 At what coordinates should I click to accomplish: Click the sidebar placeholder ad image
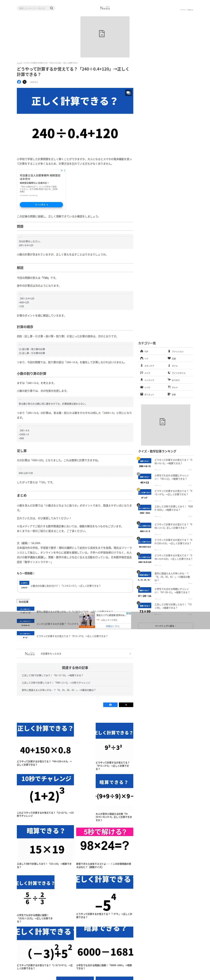point(165,425)
